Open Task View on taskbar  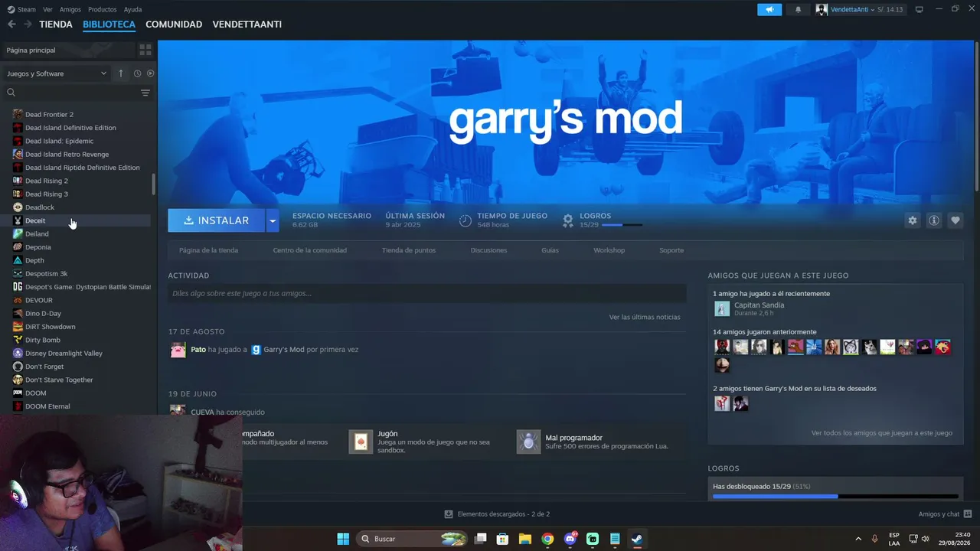click(480, 539)
